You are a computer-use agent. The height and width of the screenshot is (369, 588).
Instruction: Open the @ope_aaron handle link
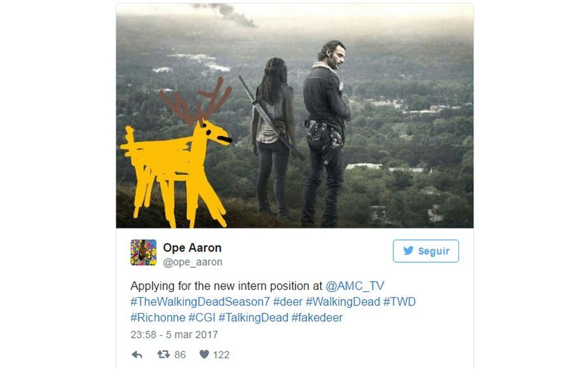(x=193, y=262)
